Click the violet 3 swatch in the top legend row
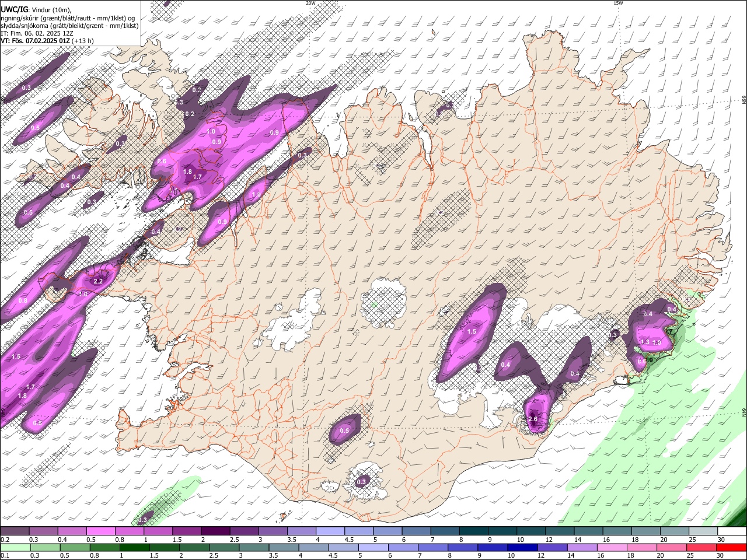This screenshot has height=560, width=747. click(x=272, y=531)
